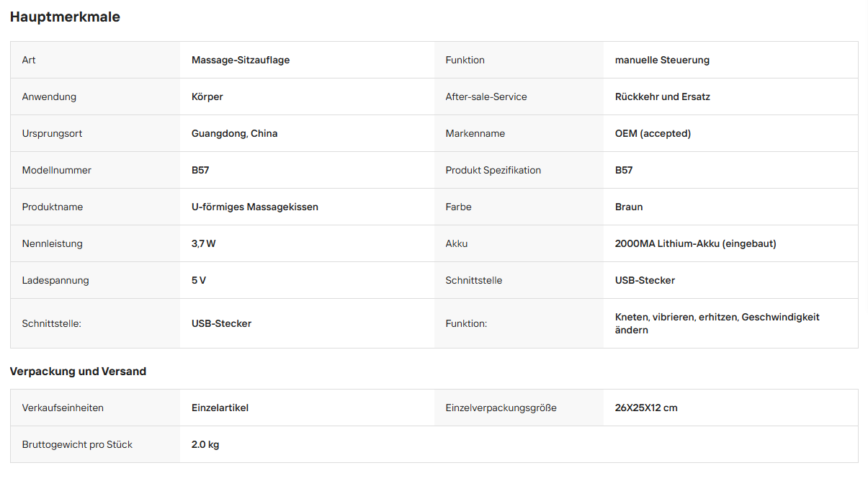Select the Einzelartikel sales unit value
The image size is (868, 481).
(220, 408)
